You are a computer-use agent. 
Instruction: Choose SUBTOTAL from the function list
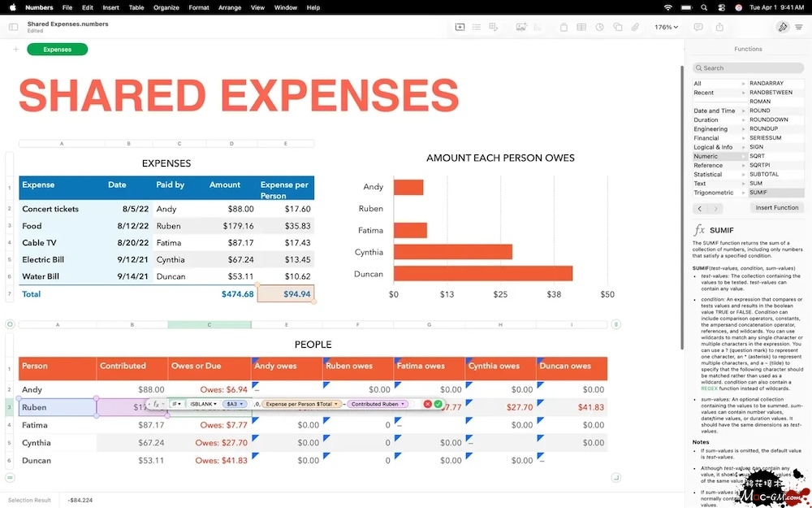point(764,174)
